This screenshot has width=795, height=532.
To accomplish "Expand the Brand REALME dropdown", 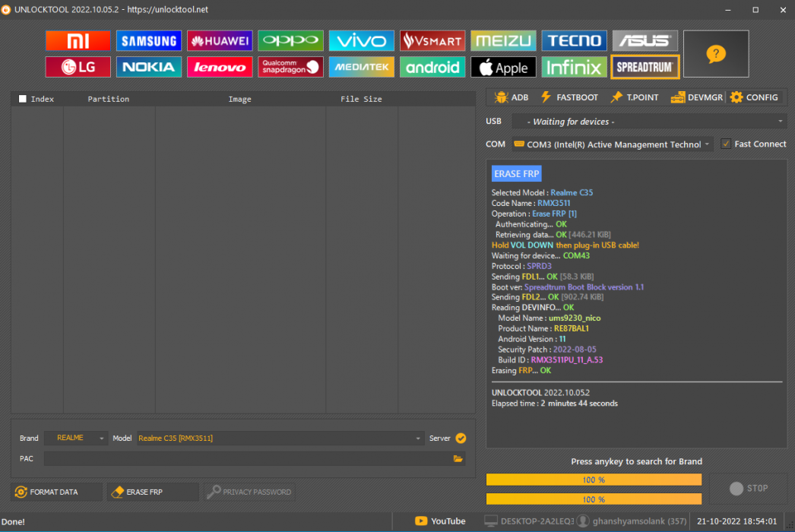I will pos(75,439).
